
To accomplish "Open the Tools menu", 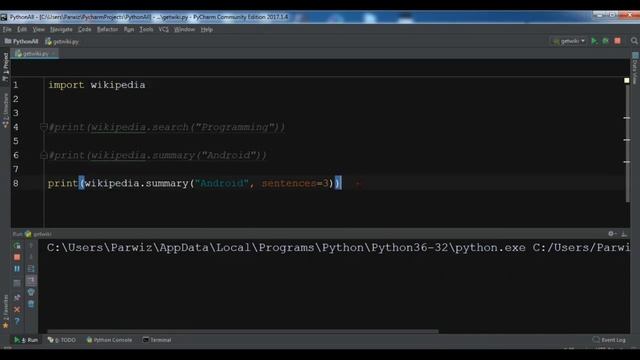I will pyautogui.click(x=146, y=29).
